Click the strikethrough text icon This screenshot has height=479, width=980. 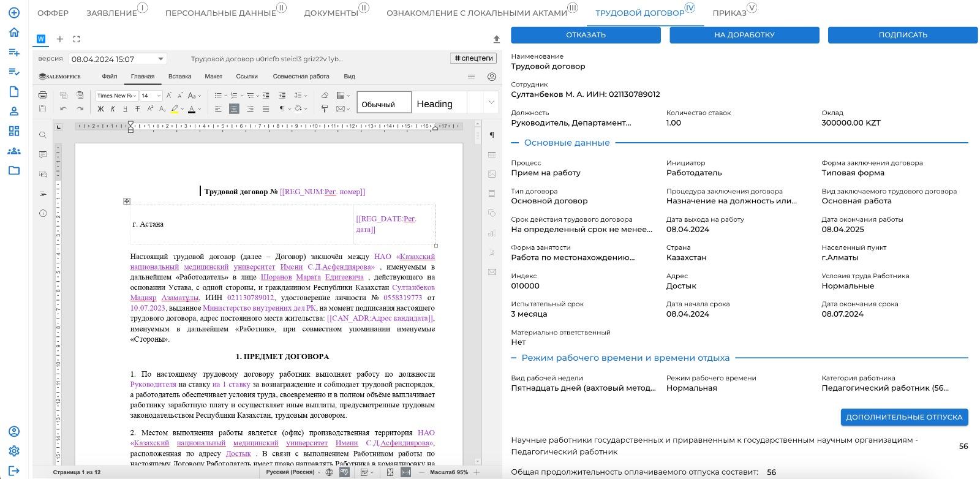137,109
